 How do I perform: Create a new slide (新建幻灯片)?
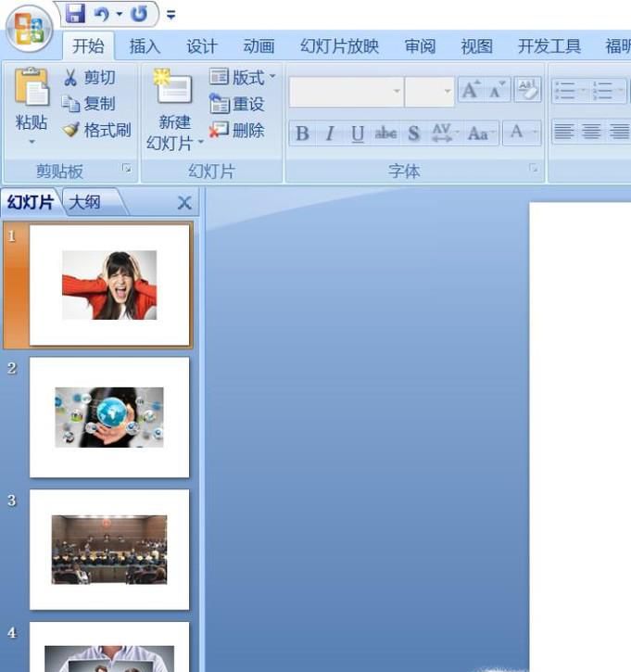tap(173, 91)
